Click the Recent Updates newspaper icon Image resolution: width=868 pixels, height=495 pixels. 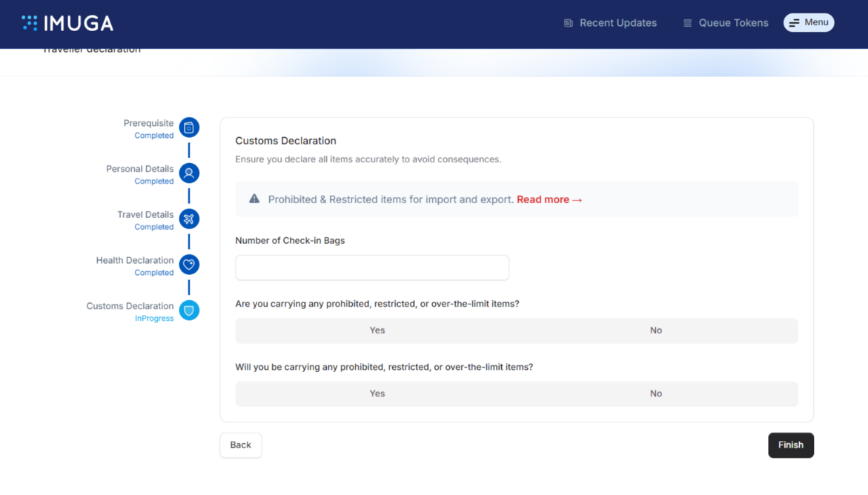[569, 23]
